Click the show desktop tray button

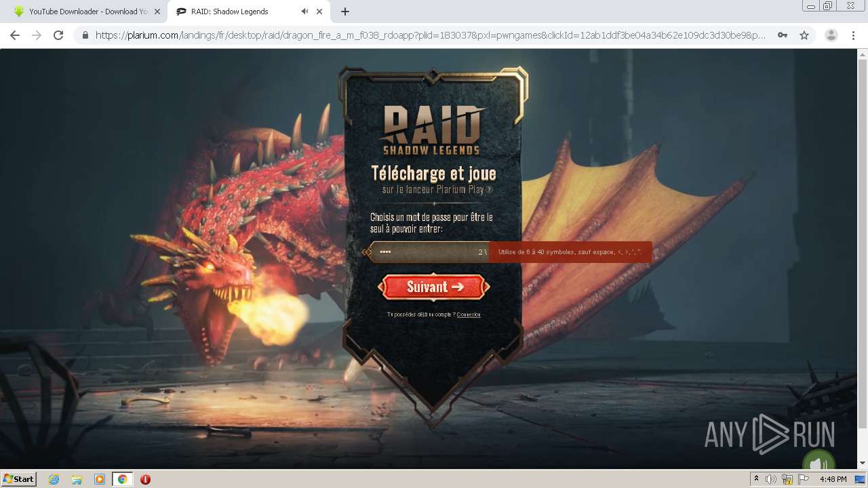coord(861,479)
